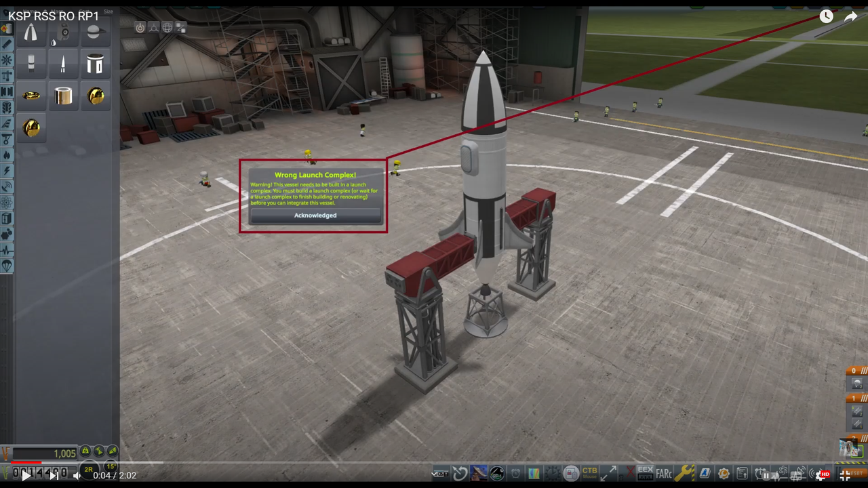Open the CTB Mouse toolbar button
Viewport: 868px width, 488px height.
(x=590, y=473)
